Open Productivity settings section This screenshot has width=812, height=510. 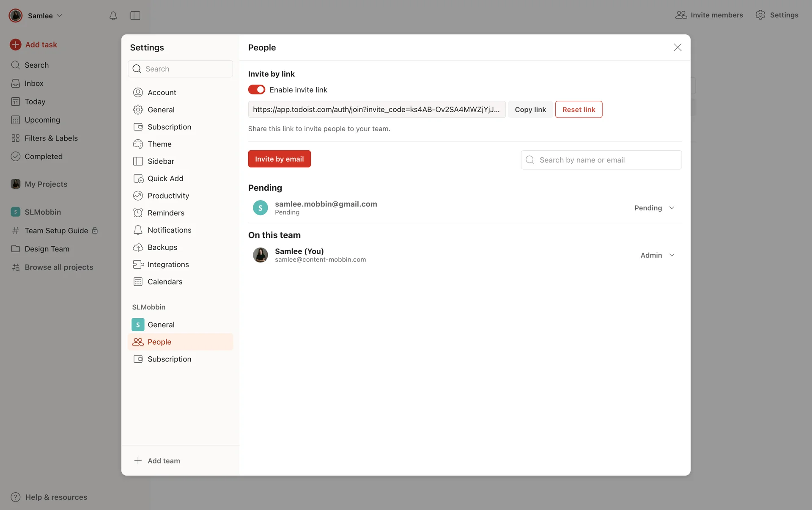pyautogui.click(x=168, y=196)
